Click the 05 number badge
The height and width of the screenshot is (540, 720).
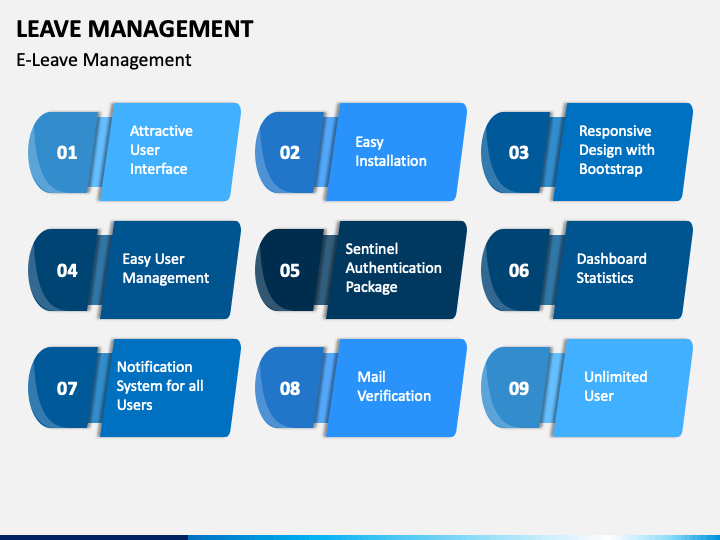pyautogui.click(x=291, y=270)
